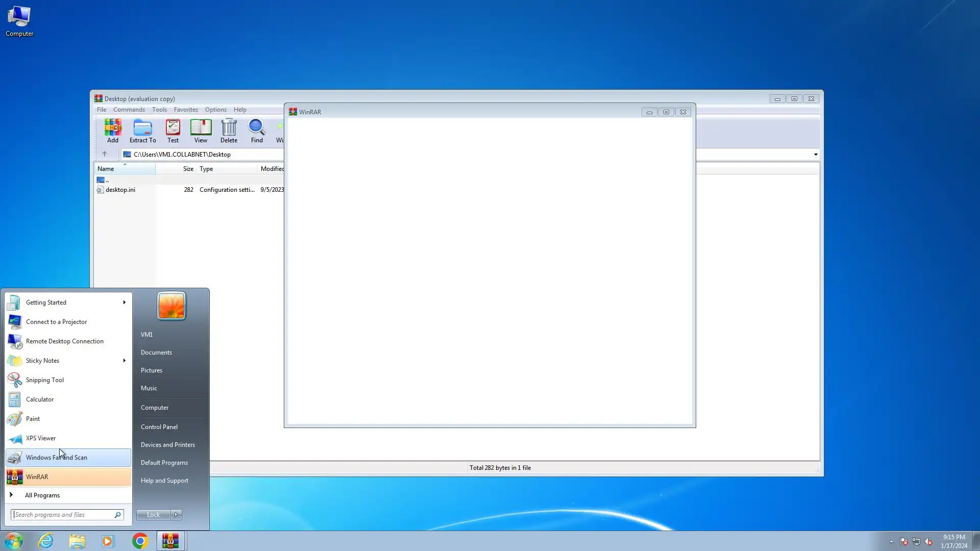This screenshot has height=551, width=980.
Task: Open shutdown options arrow beside Lock
Action: 176,515
